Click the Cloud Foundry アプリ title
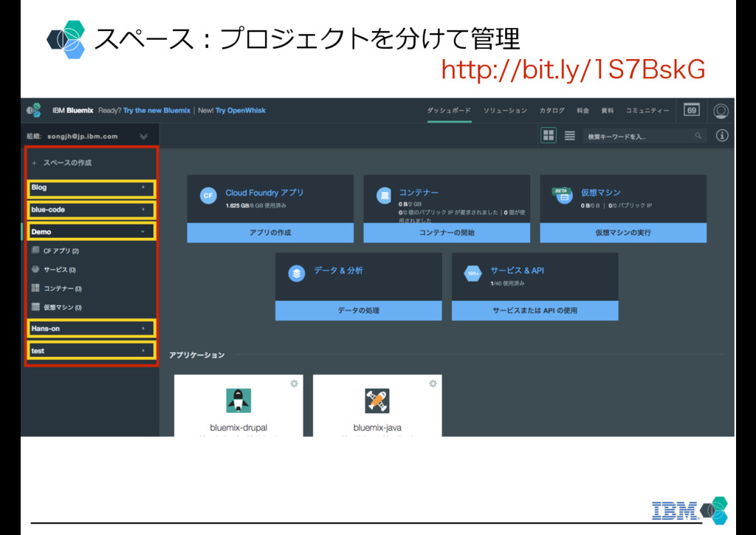Image resolution: width=756 pixels, height=535 pixels. point(264,192)
